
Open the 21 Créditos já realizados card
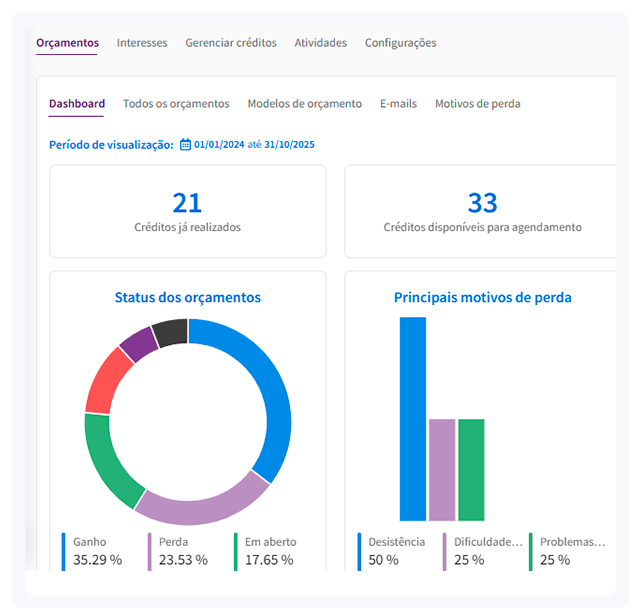(187, 212)
